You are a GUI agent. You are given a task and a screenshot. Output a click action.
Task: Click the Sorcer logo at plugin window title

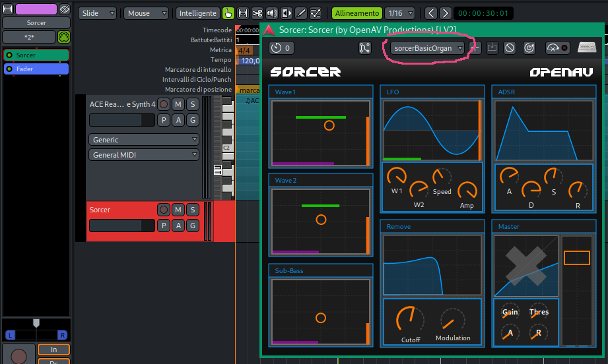269,30
